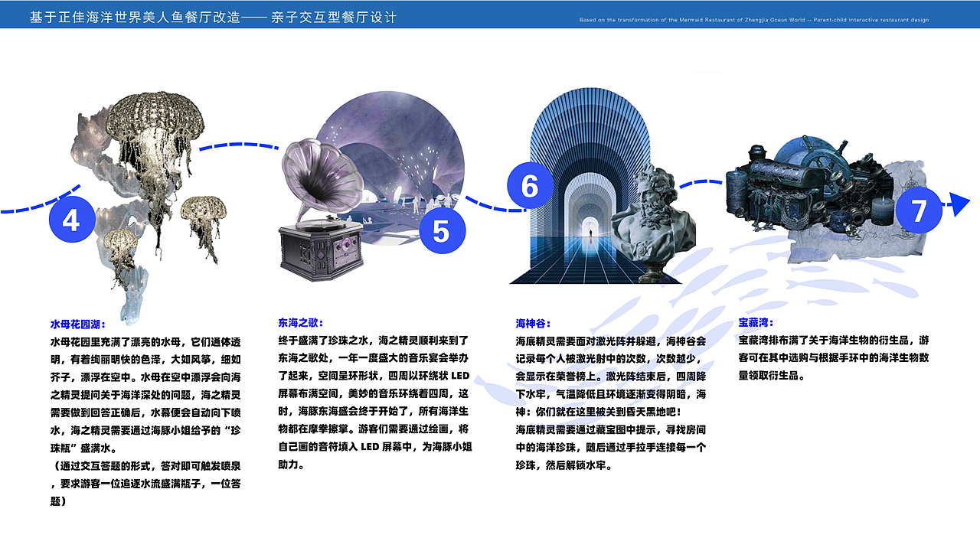
Task: Click the 宝藏湾 description paragraph
Action: coord(835,357)
